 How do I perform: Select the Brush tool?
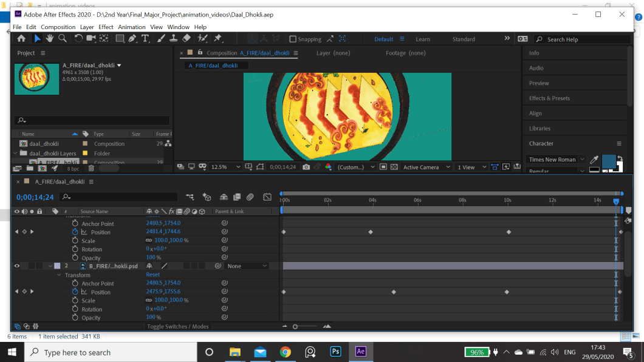pos(161,39)
